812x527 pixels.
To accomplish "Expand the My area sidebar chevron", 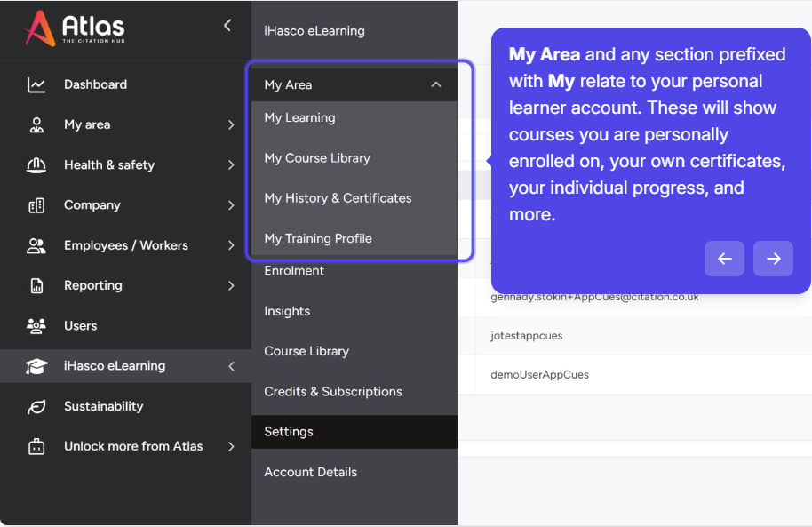I will click(231, 125).
